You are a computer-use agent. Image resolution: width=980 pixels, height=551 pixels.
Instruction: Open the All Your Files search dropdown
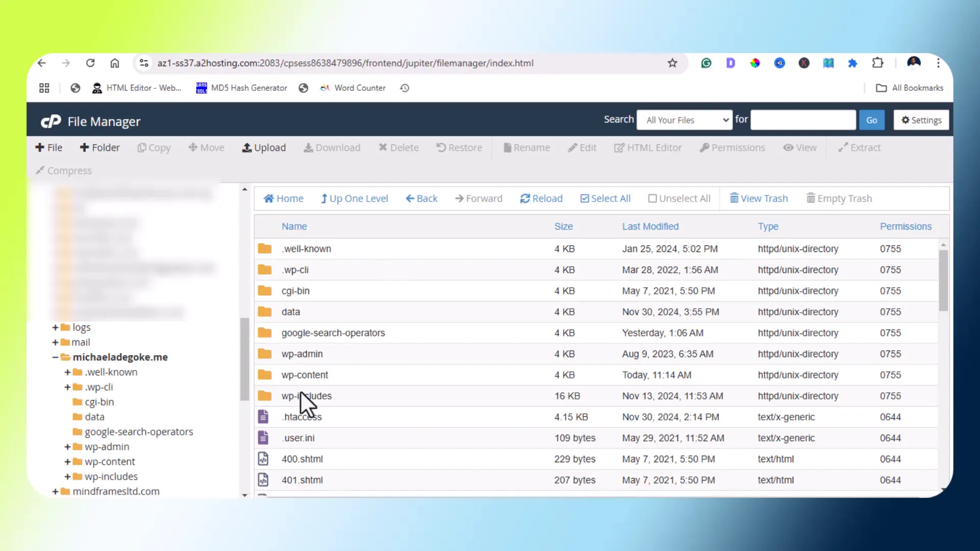click(685, 120)
